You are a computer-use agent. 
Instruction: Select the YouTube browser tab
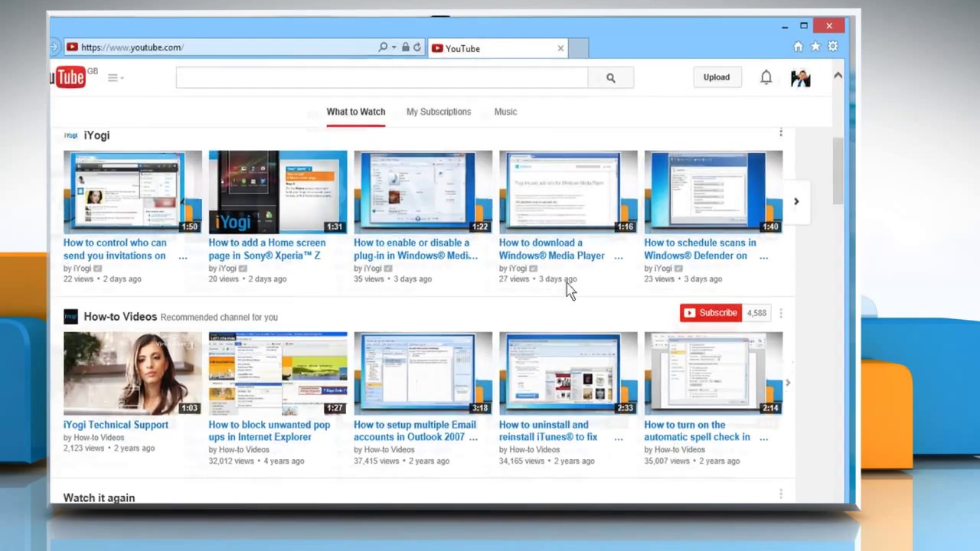click(x=498, y=48)
